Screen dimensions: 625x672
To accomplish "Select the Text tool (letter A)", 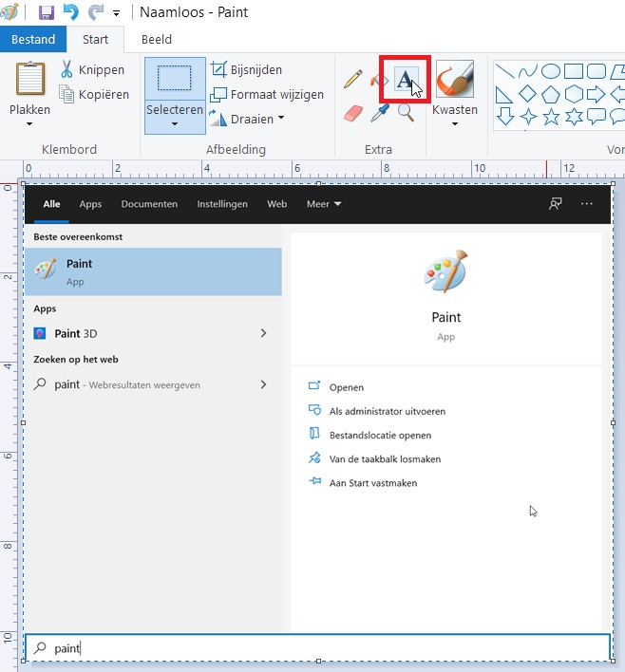I will 405,80.
